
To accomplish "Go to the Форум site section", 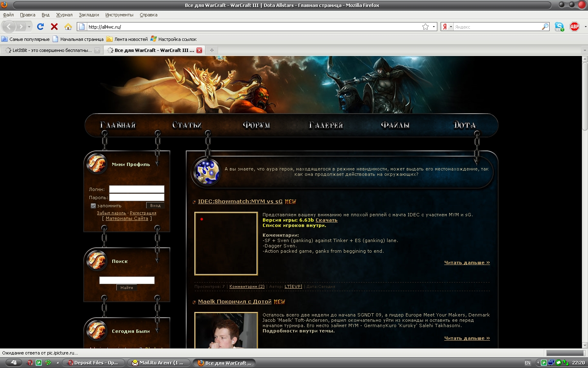I will coord(256,125).
